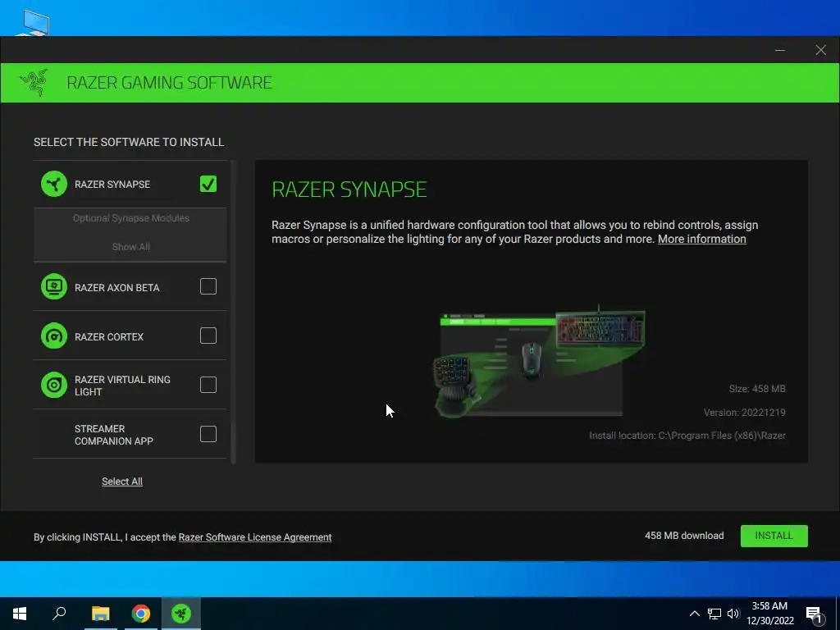Click the network tray icon

714,614
